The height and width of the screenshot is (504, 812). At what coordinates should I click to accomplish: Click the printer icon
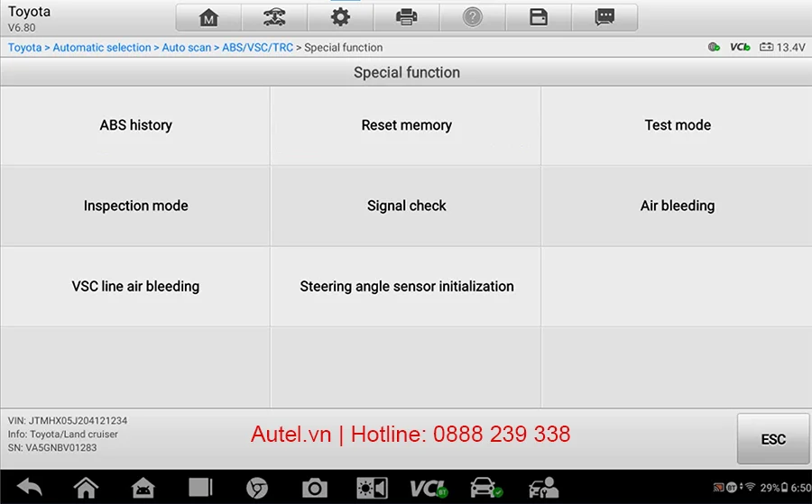click(407, 18)
